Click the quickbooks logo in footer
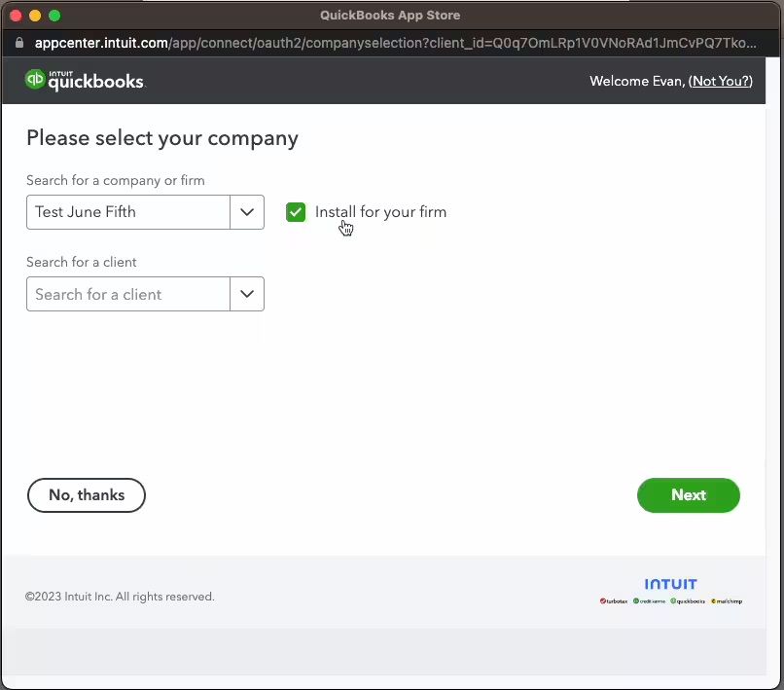This screenshot has height=690, width=784. (688, 600)
